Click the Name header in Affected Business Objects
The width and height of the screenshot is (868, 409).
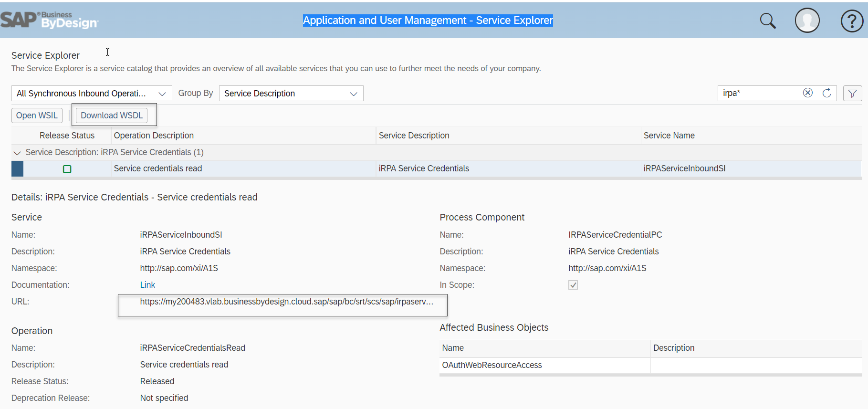click(545, 348)
